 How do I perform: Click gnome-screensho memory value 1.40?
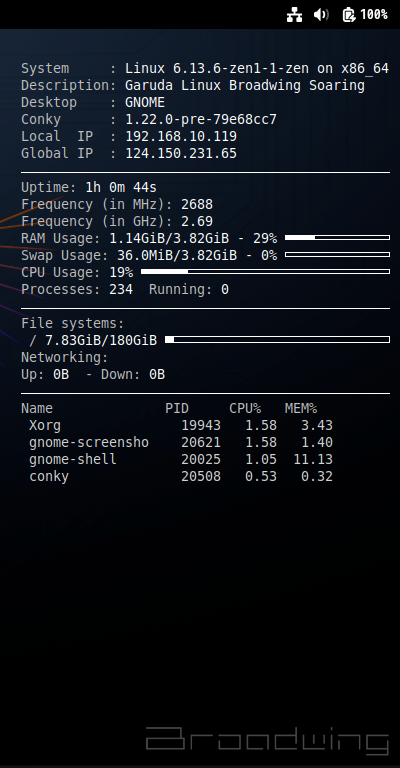317,443
